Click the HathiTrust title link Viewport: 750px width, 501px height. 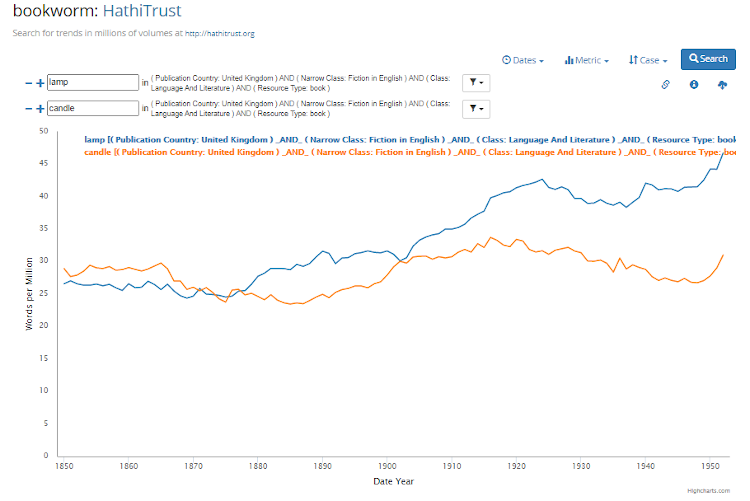click(x=142, y=11)
